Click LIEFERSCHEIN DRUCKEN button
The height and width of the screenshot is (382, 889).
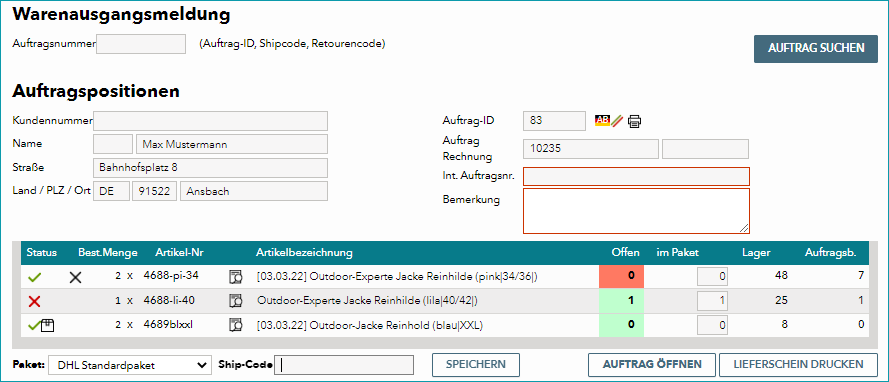point(798,364)
